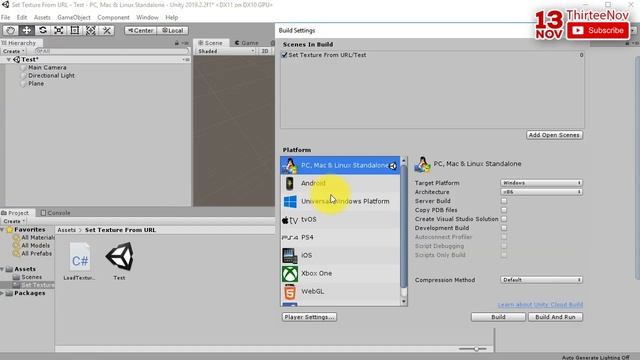Open the Scenes folder
640x360 pixels.
click(31, 277)
